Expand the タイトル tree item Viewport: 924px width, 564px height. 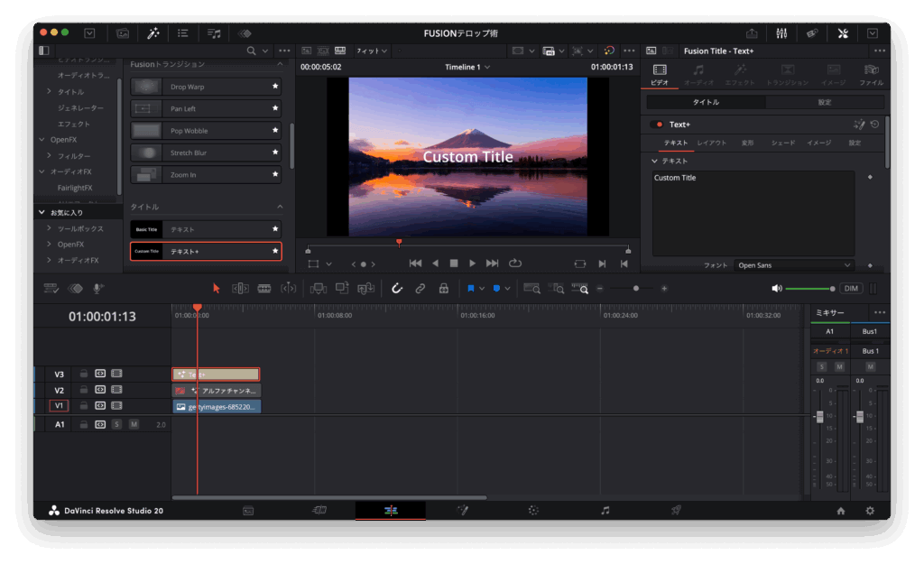[x=49, y=92]
